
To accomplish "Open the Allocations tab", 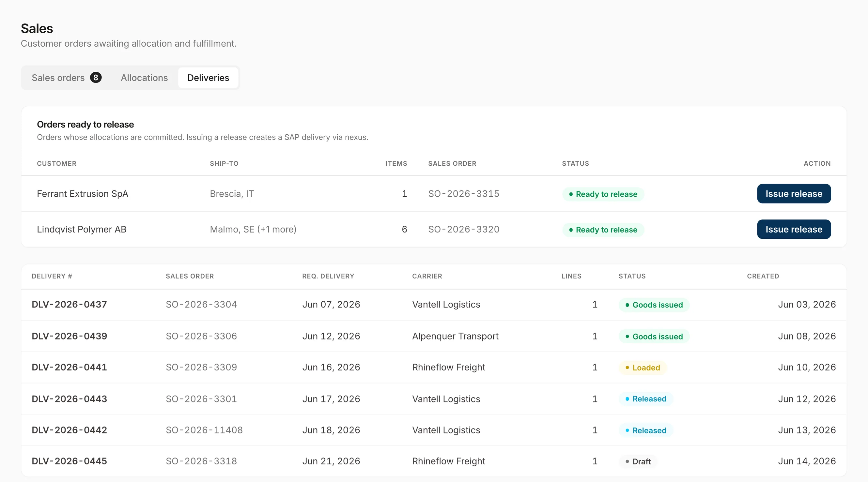I will 144,78.
